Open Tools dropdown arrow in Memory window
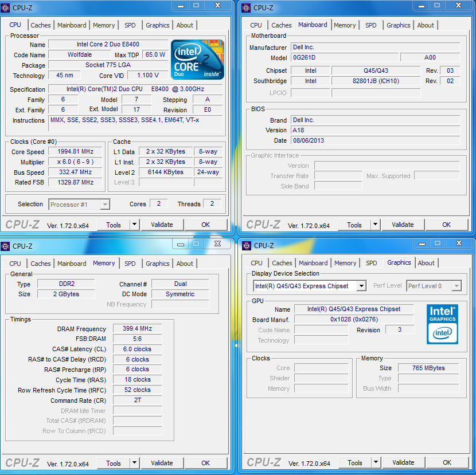This screenshot has height=475, width=476. [134, 463]
